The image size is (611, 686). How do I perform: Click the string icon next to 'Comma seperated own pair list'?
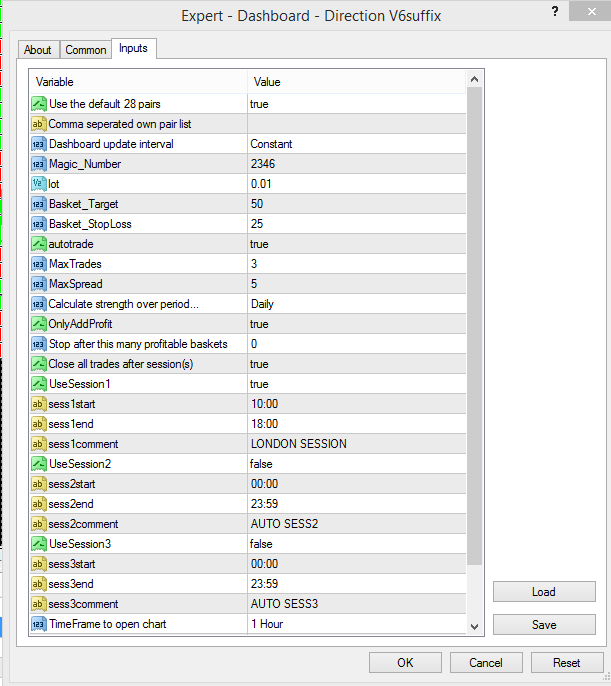(x=38, y=124)
